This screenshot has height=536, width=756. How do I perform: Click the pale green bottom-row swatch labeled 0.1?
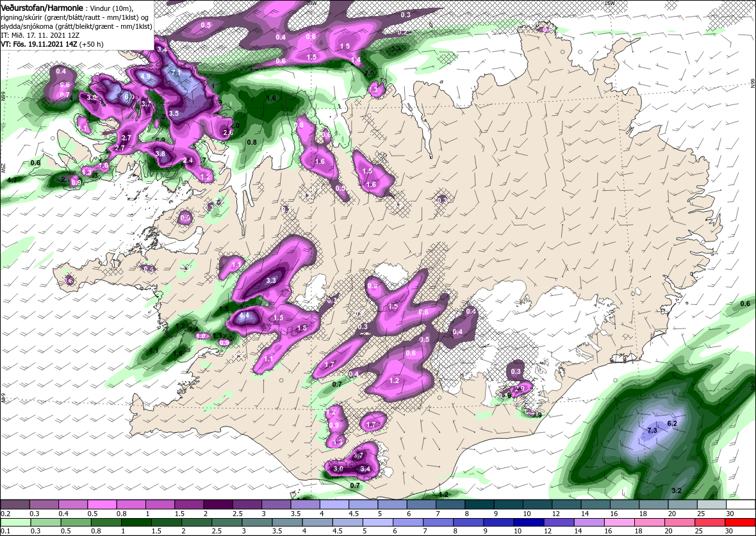pos(15,523)
